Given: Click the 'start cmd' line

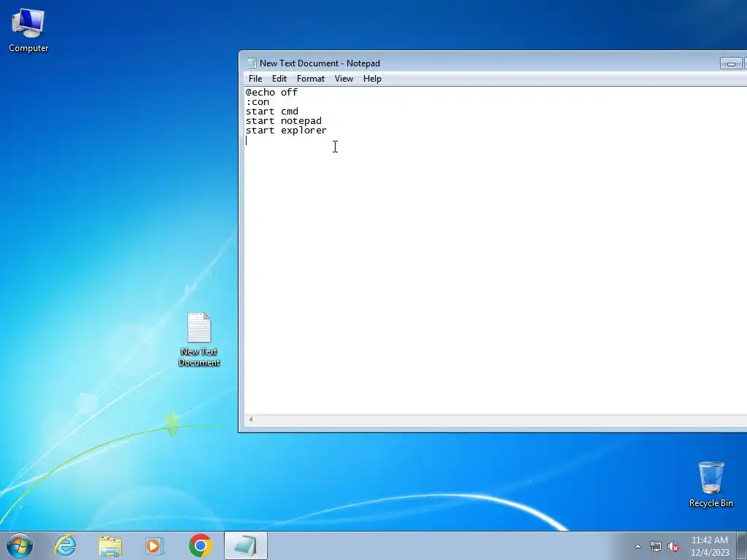Looking at the screenshot, I should (272, 112).
